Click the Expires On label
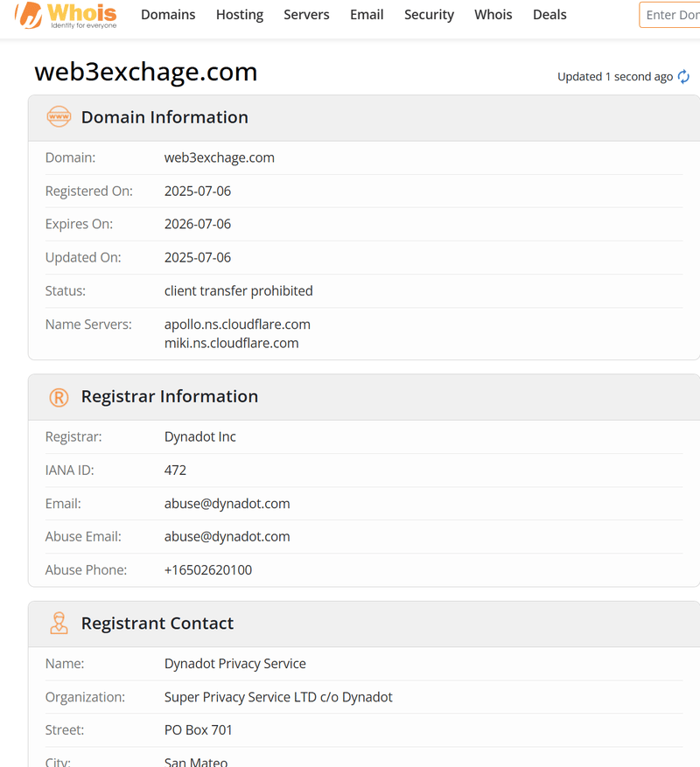 click(x=79, y=224)
